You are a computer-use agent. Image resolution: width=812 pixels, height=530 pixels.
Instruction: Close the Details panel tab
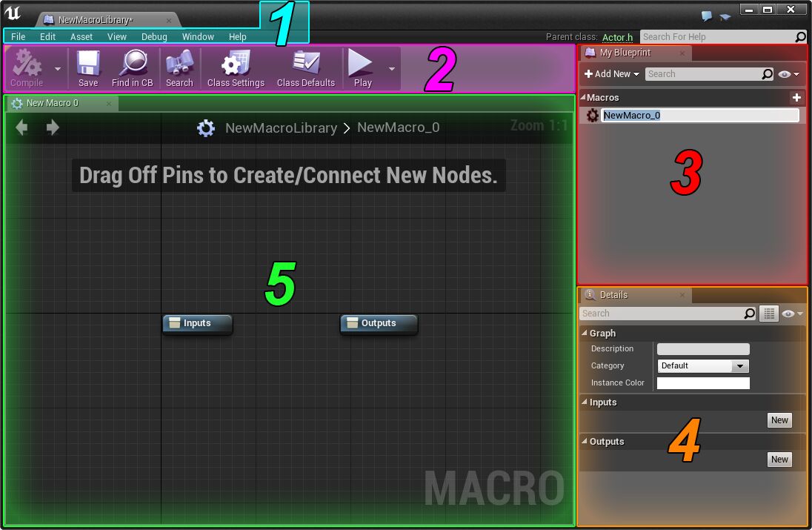click(682, 295)
